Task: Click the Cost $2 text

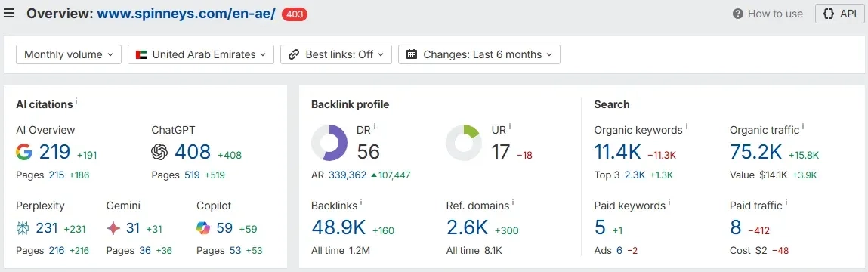Action: tap(749, 250)
